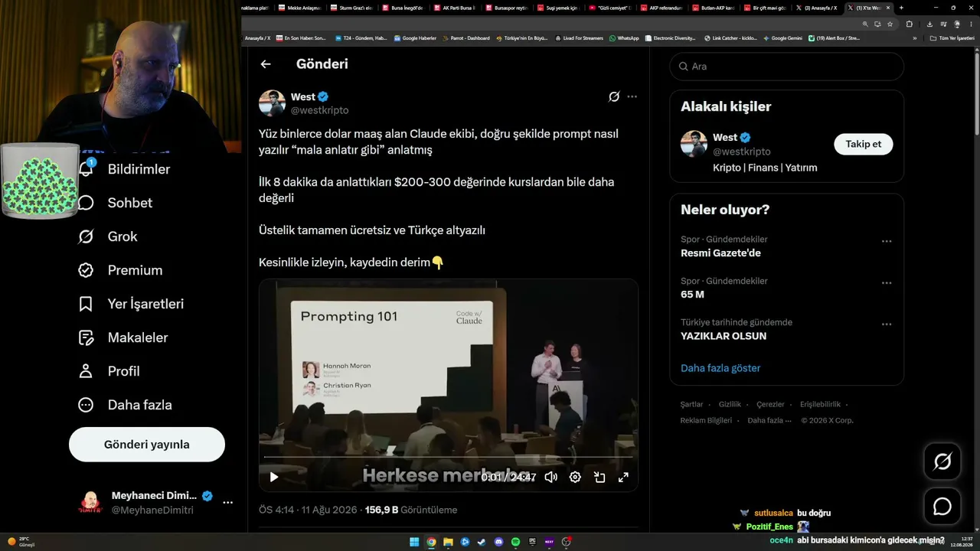Open Steam from the taskbar
Image resolution: width=980 pixels, height=551 pixels.
coord(482,542)
